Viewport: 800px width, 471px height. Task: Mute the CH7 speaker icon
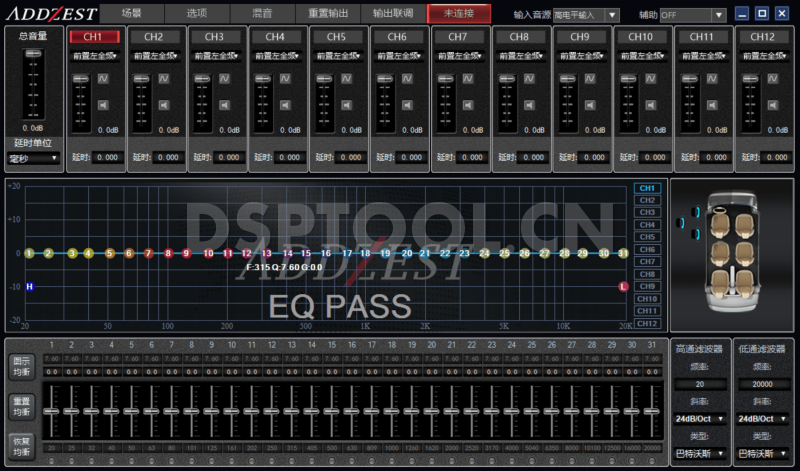point(468,105)
